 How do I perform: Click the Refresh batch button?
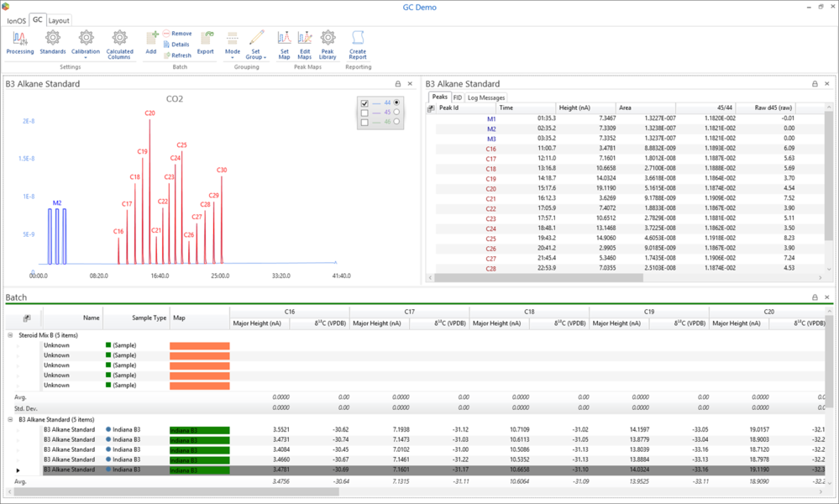tap(177, 55)
